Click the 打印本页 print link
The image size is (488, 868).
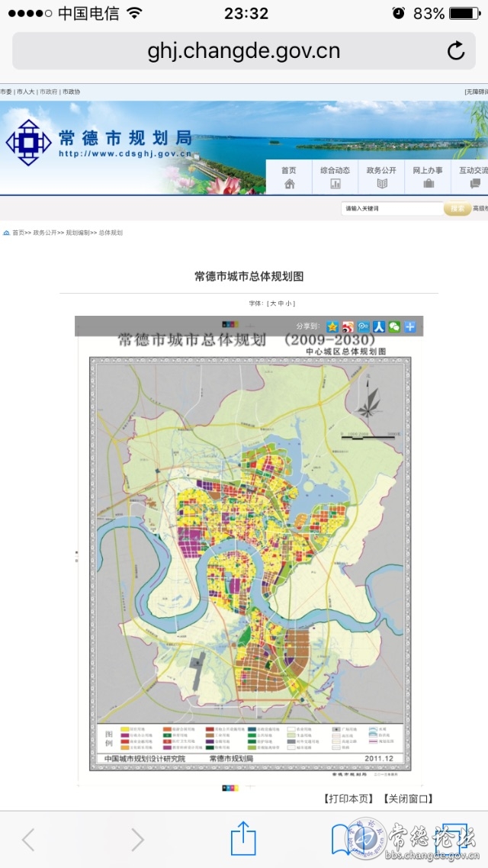[348, 799]
